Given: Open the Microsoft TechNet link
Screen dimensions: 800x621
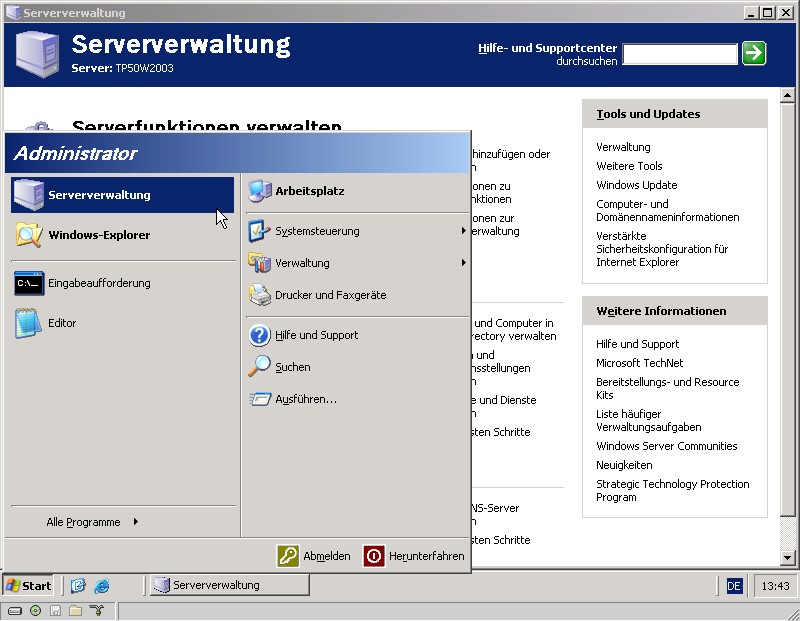Looking at the screenshot, I should coord(639,363).
